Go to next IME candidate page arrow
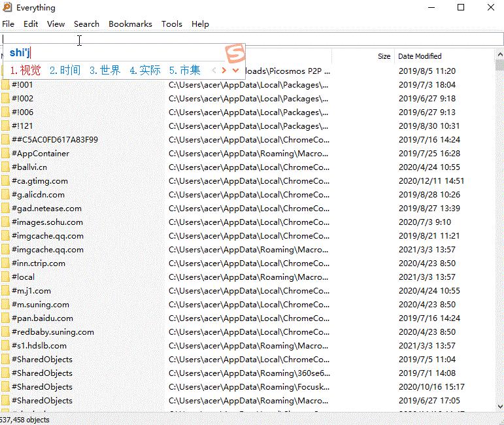504x425 pixels. [x=224, y=70]
